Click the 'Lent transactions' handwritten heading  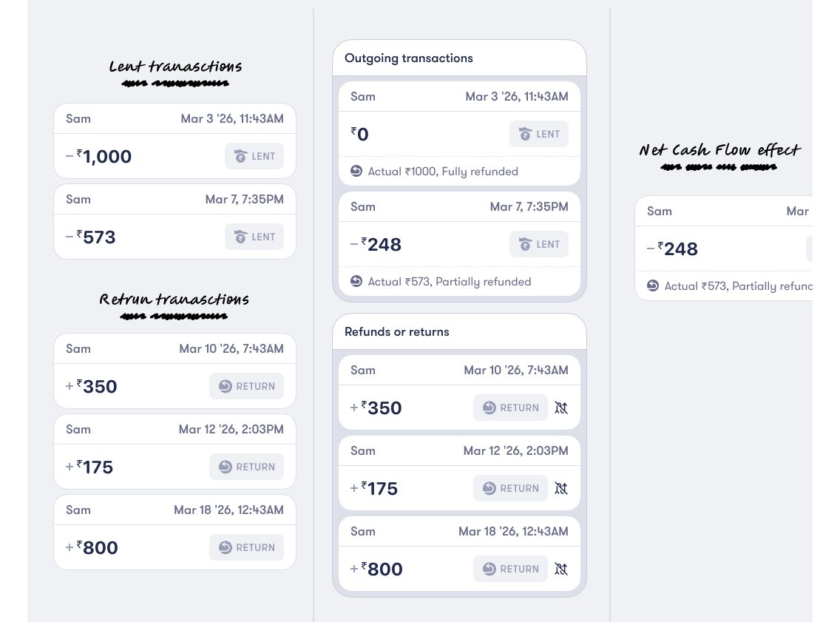click(175, 67)
